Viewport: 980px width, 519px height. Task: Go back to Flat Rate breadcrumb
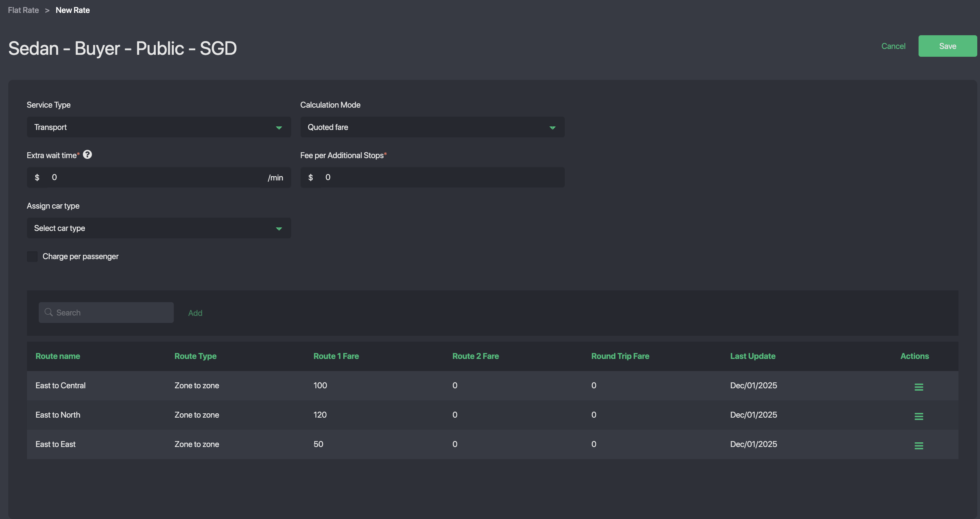point(23,10)
